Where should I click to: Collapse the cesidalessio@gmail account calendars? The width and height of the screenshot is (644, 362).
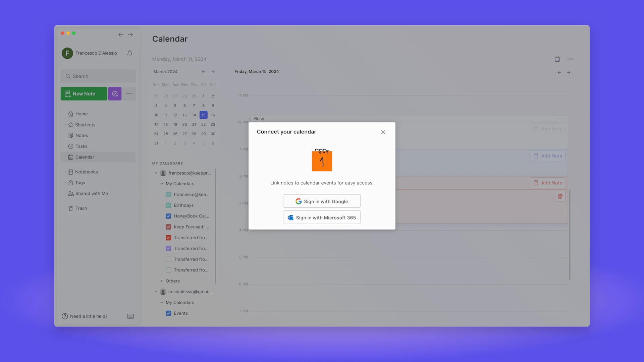(156, 292)
